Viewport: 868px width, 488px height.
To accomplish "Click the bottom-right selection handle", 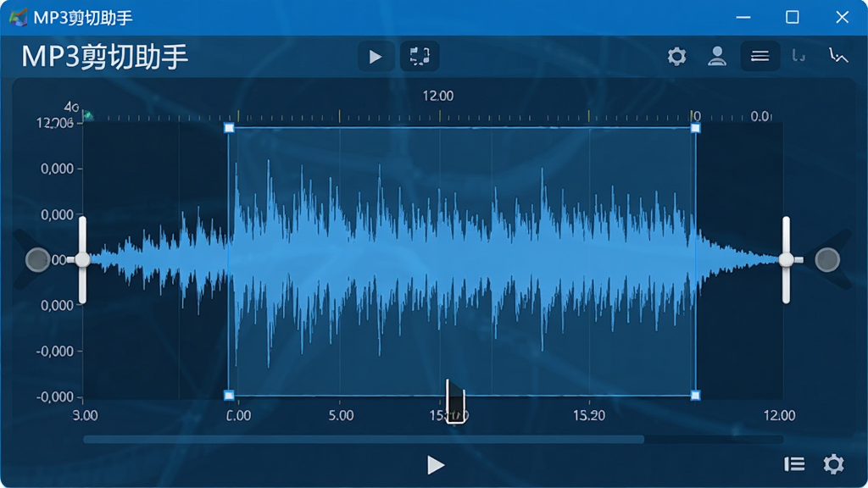I will 696,395.
